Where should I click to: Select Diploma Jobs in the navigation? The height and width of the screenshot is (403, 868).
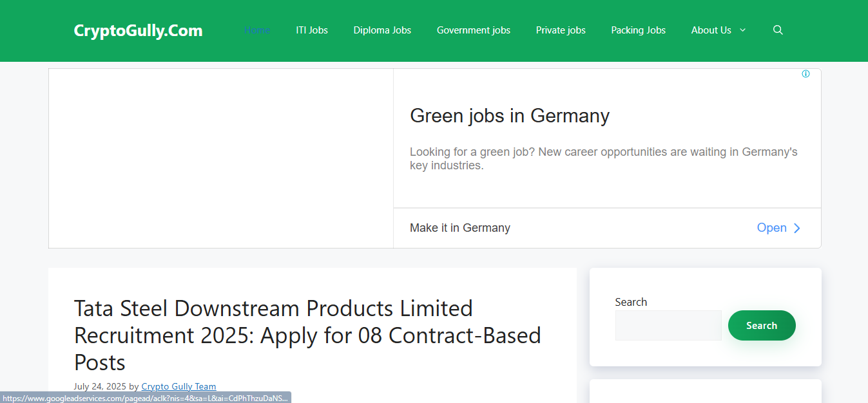pos(382,30)
